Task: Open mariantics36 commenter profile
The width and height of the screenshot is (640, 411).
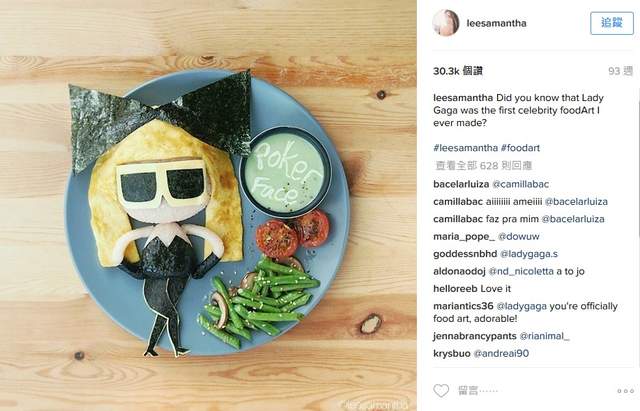Action: (463, 306)
